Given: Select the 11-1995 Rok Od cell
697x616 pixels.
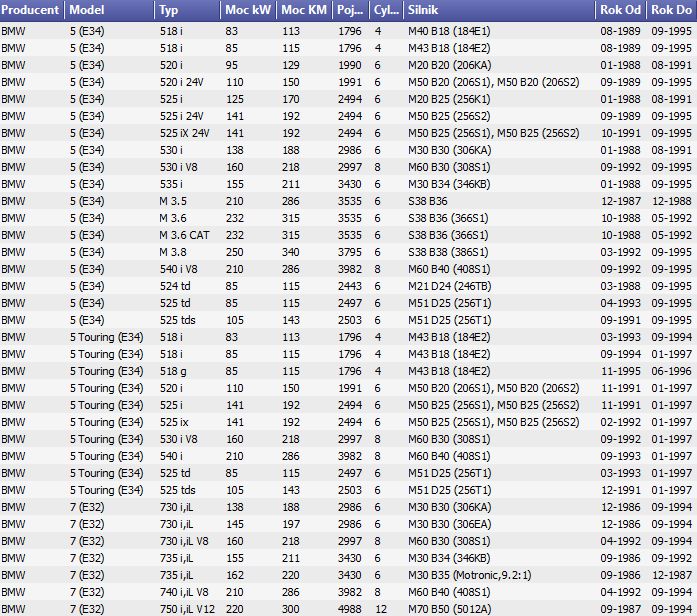Looking at the screenshot, I should tap(621, 371).
